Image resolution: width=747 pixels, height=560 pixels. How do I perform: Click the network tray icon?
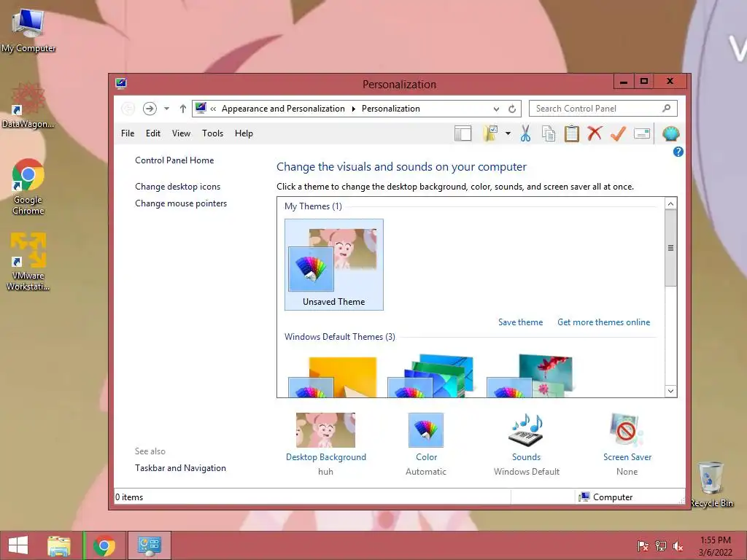(x=661, y=546)
